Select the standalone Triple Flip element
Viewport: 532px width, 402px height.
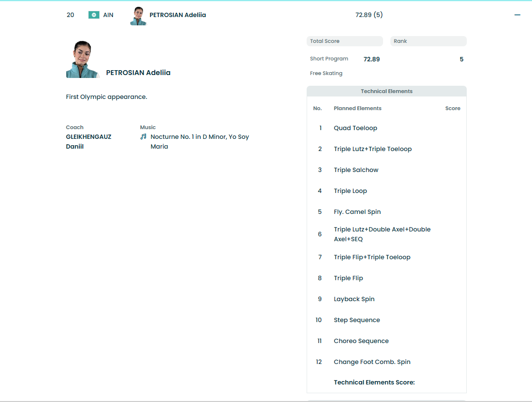[348, 278]
